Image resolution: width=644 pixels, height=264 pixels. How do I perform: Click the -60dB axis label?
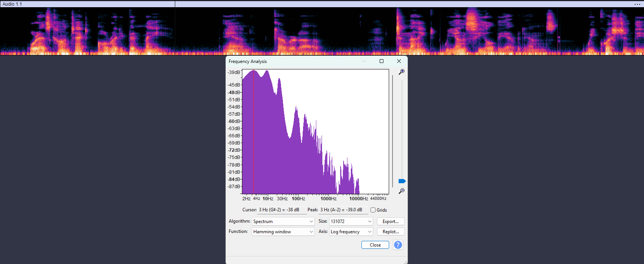234,121
